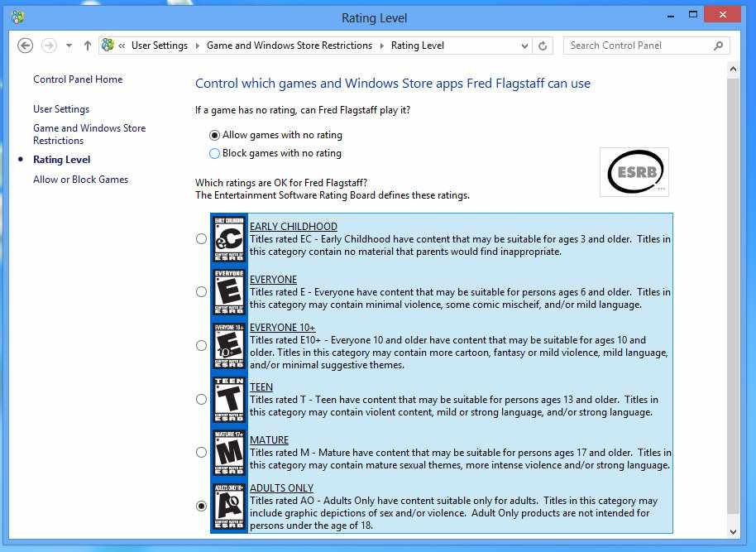This screenshot has height=552, width=756.
Task: Click Rating Level in the breadcrumb
Action: coord(418,46)
